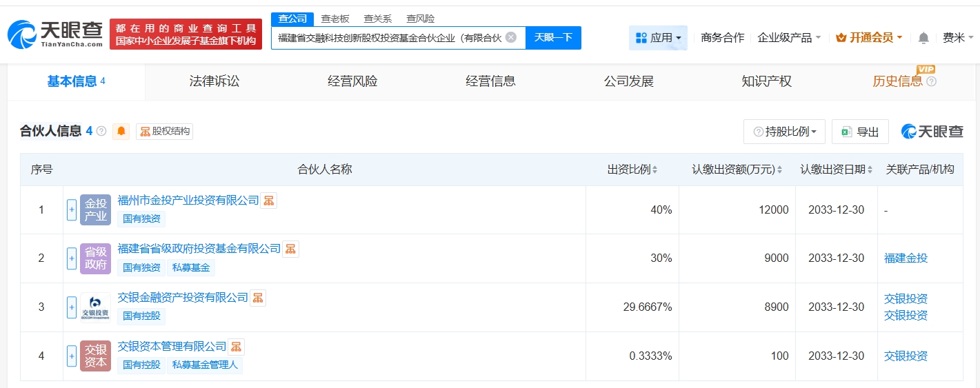The width and height of the screenshot is (980, 388).
Task: Open equity structure icon next to 福州市金投产业投资有限公司
Action: point(269,201)
